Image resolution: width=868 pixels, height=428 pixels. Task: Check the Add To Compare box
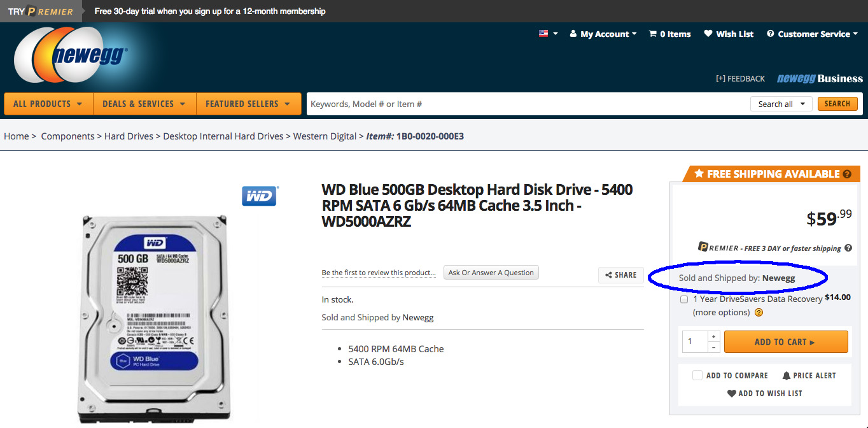click(x=697, y=376)
